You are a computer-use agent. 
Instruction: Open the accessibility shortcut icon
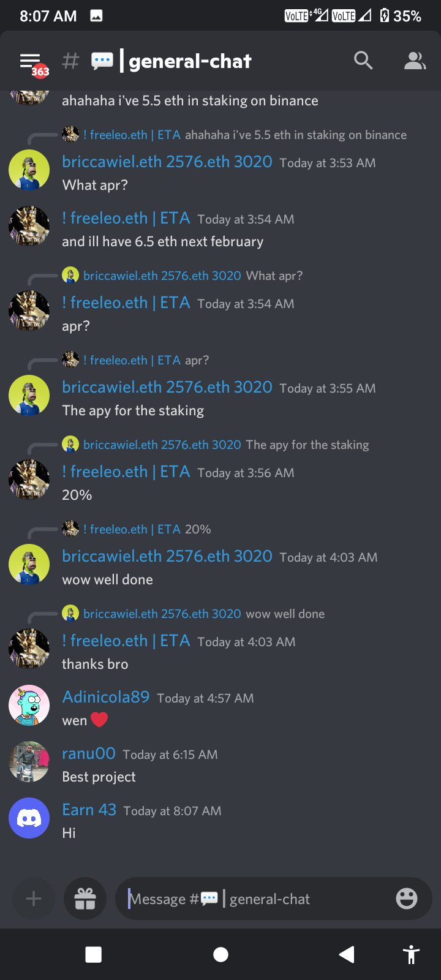[x=412, y=954]
